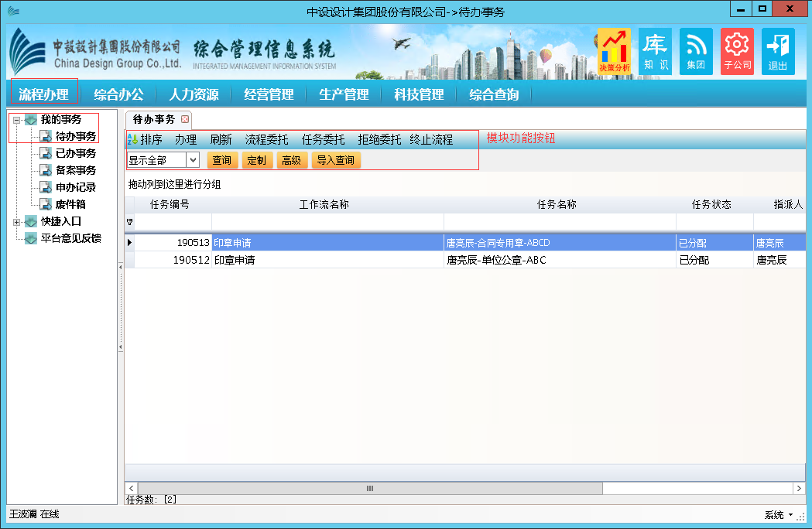
Task: Click the filter row funnel icon
Action: (129, 222)
